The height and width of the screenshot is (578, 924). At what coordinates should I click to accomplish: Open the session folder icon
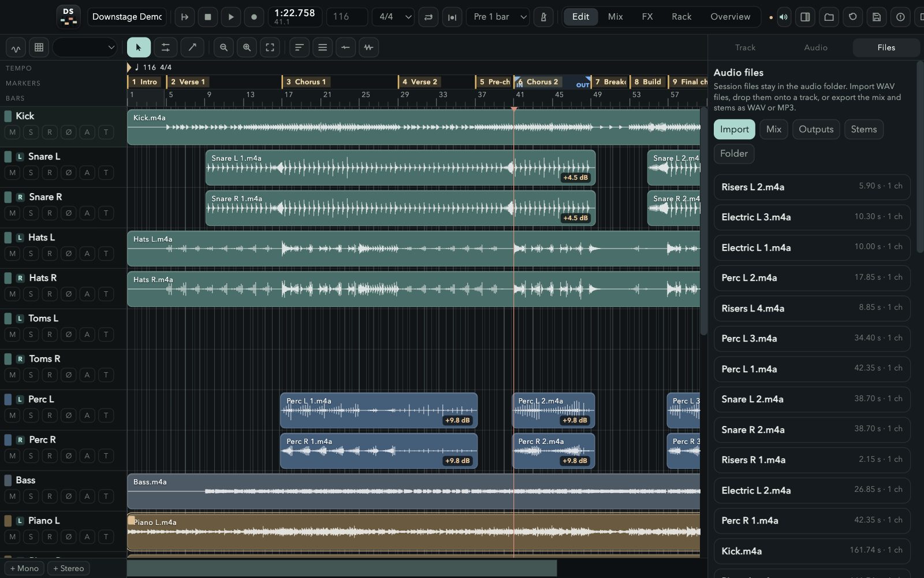tap(829, 17)
